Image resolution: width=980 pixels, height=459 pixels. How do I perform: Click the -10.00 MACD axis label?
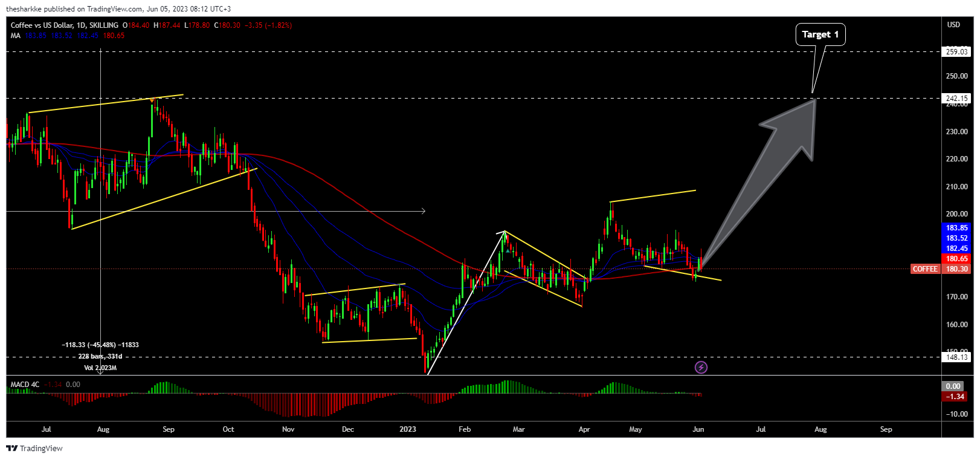click(x=957, y=414)
